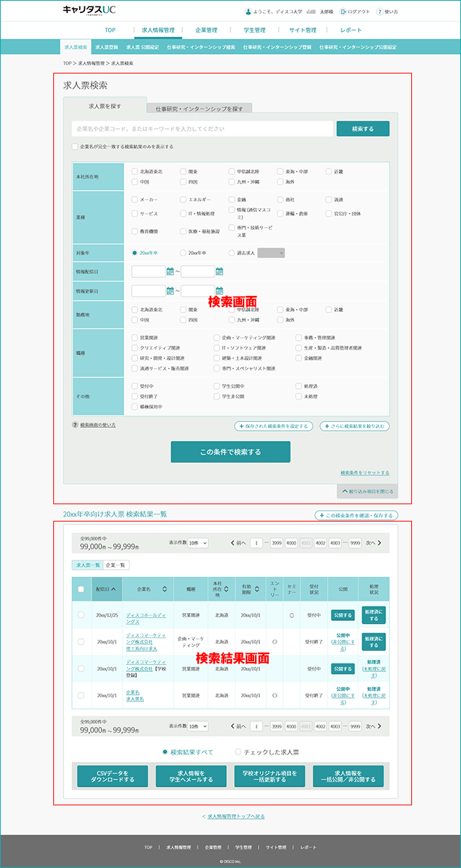This screenshot has width=461, height=868.
Task: Open 過去求人 year dropdown
Action: tap(271, 253)
